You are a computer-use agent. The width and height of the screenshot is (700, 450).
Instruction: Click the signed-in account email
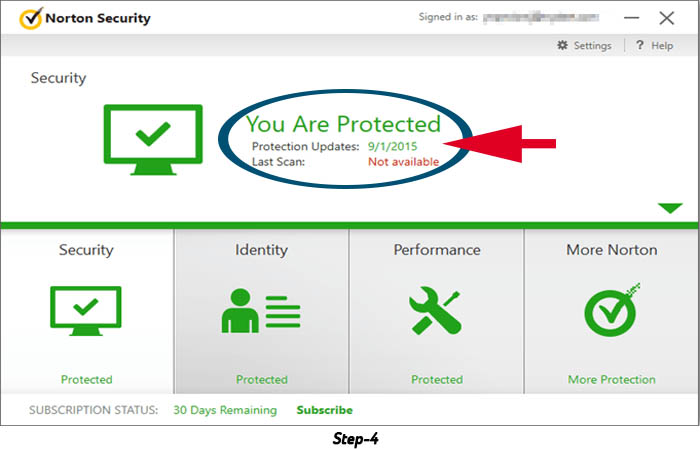tap(541, 17)
